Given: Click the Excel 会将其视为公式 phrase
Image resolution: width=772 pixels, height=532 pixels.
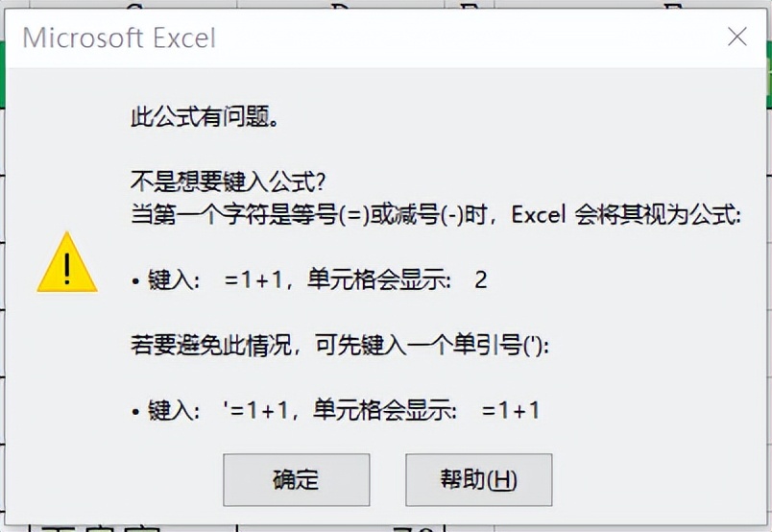Looking at the screenshot, I should (626, 215).
